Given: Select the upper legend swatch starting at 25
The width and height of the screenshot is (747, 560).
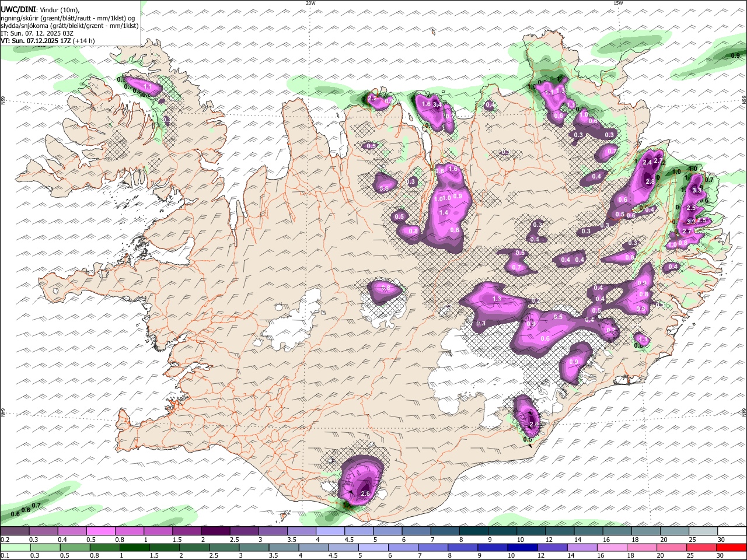Looking at the screenshot, I should point(703,531).
